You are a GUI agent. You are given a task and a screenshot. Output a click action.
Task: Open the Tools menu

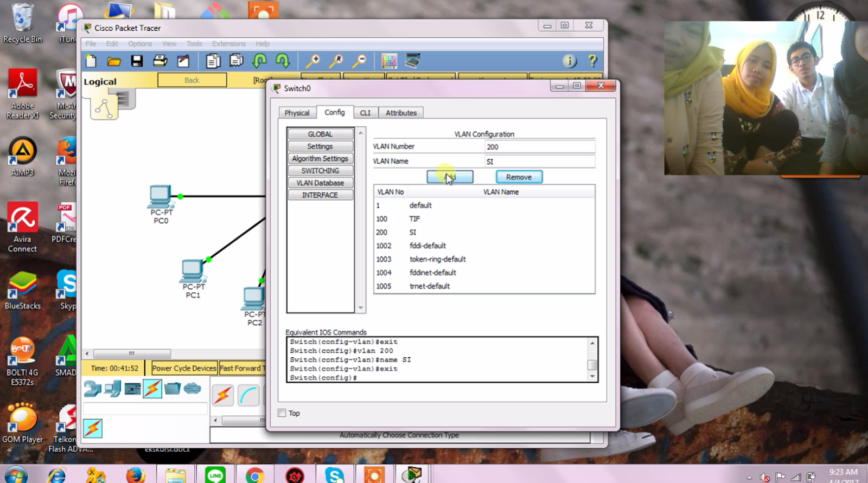pos(194,43)
